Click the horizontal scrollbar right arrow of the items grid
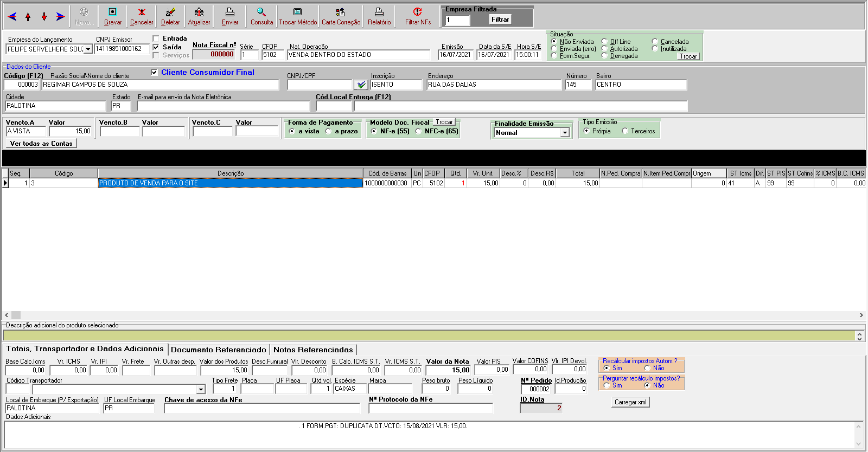 click(861, 315)
